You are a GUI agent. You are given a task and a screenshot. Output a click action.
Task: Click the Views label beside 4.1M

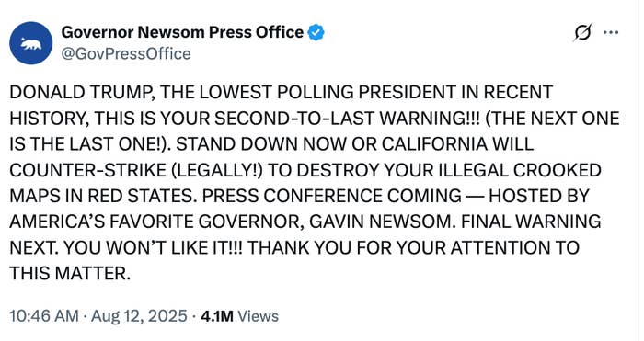click(x=258, y=316)
